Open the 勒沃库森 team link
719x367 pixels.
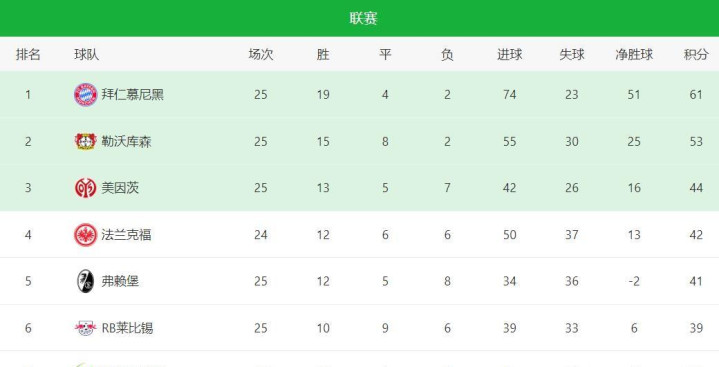(127, 141)
